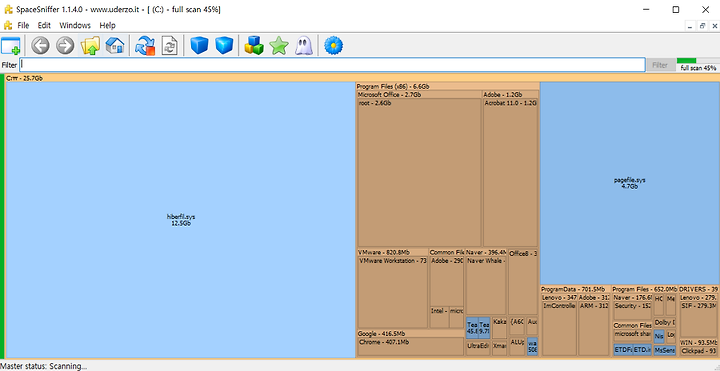This screenshot has height=371, width=720.
Task: Toggle file classes colored cubes icon
Action: point(254,46)
